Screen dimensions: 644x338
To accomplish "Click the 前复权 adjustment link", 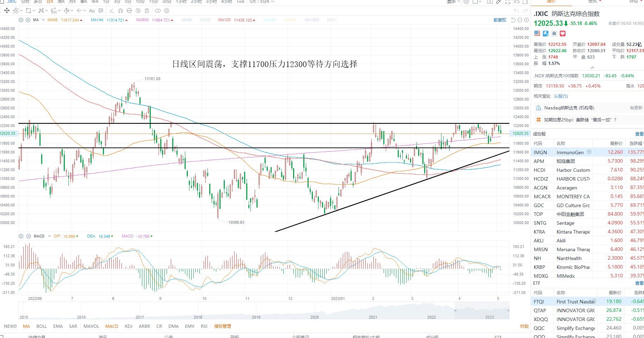I will point(500,20).
